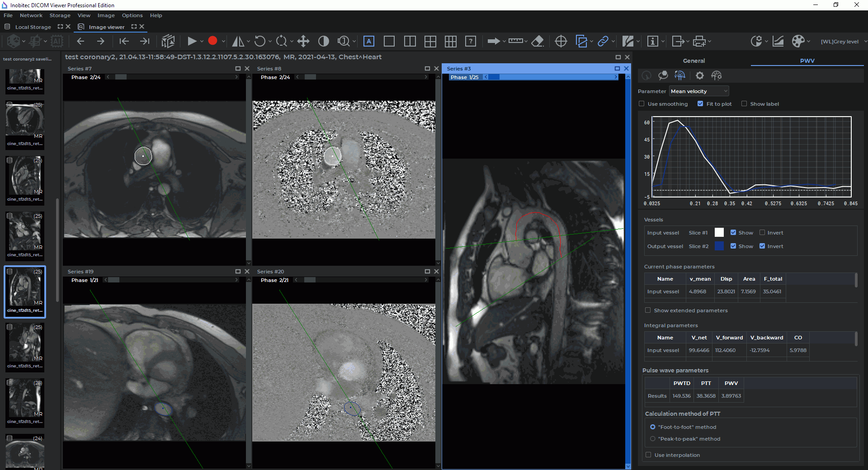Screen dimensions: 868x470
Task: Open the color palette icon
Action: [798, 41]
